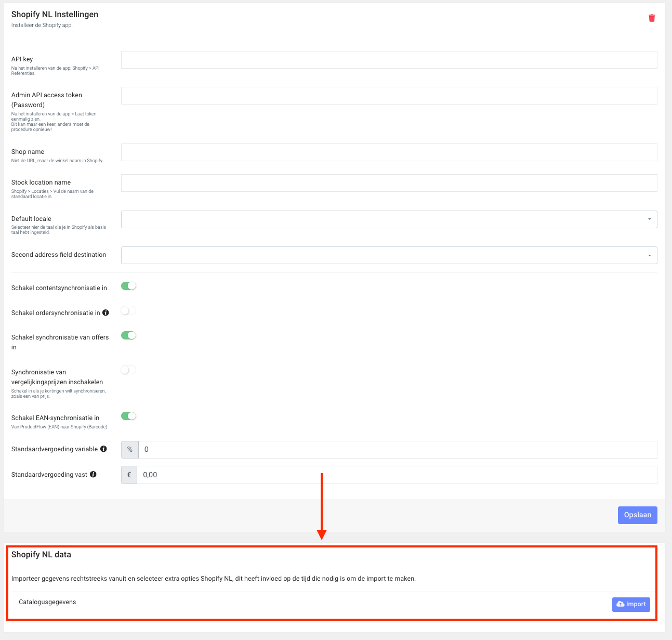Click the Opslaan button
Viewport: 672px width, 640px height.
click(x=638, y=515)
